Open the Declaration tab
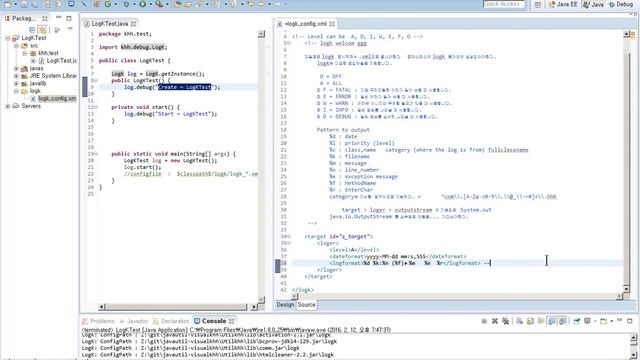This screenshot has width=640, height=360. [171, 321]
